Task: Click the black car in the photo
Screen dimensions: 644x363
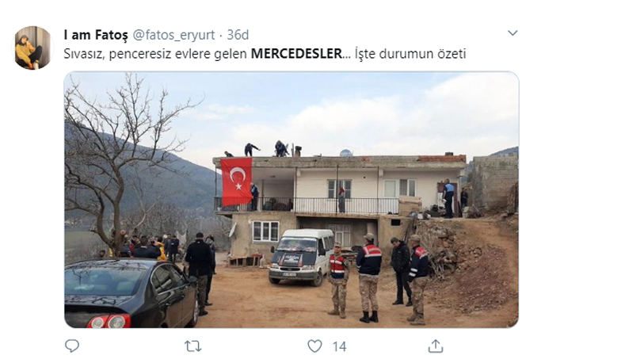Action: pos(131,293)
